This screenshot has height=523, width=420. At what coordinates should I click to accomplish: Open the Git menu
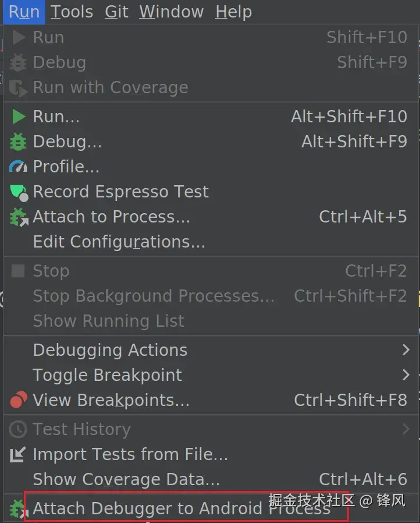coord(116,12)
